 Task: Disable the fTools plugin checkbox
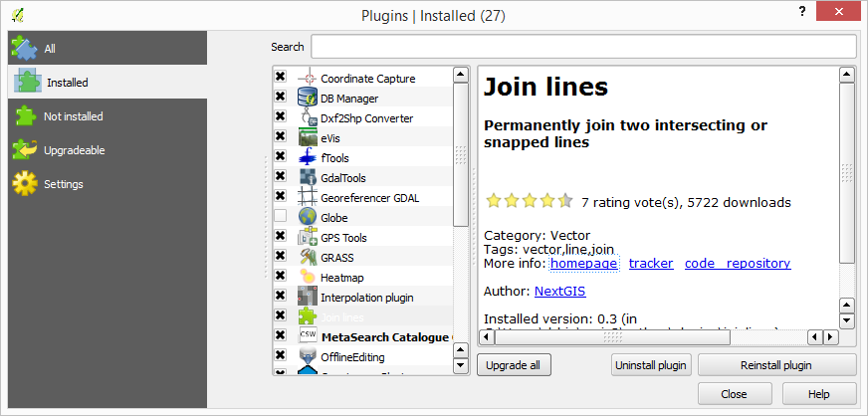pos(281,156)
